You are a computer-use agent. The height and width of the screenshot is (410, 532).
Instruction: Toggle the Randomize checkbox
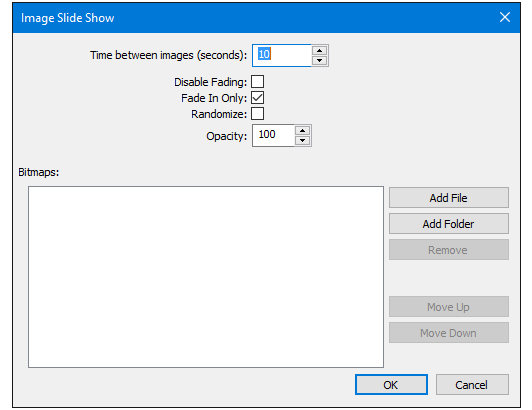258,114
